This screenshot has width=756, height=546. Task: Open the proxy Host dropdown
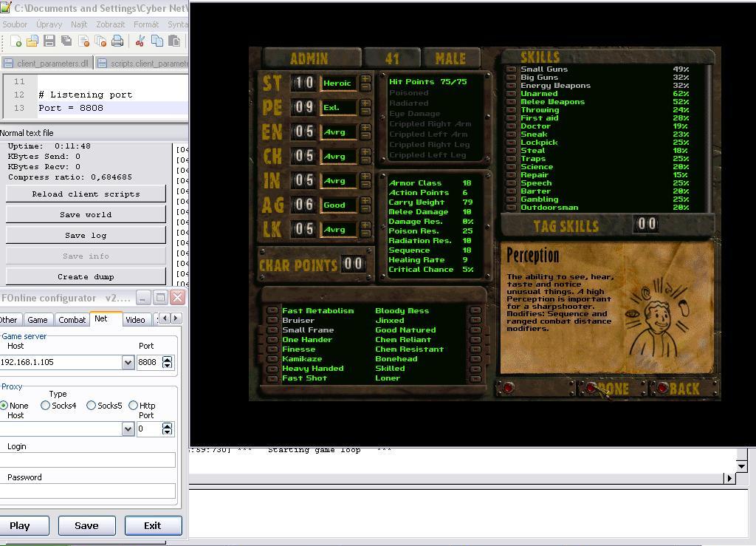tap(128, 429)
